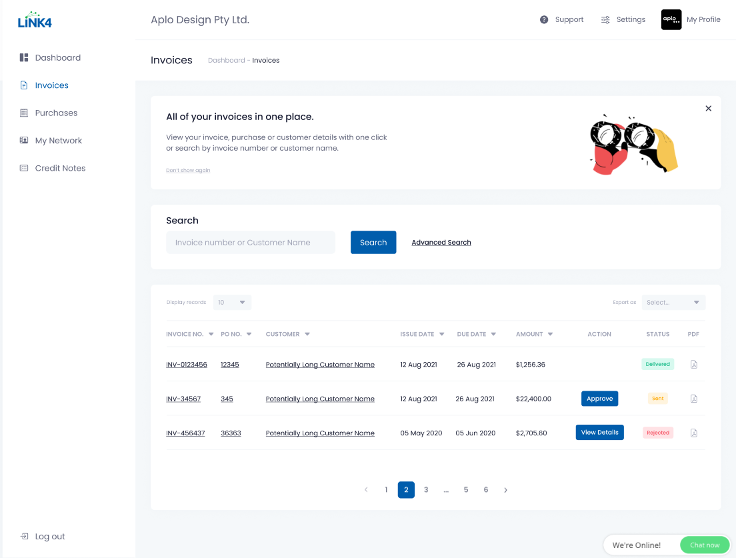Sort by Invoice No. column arrow
736x560 pixels.
[x=211, y=334]
